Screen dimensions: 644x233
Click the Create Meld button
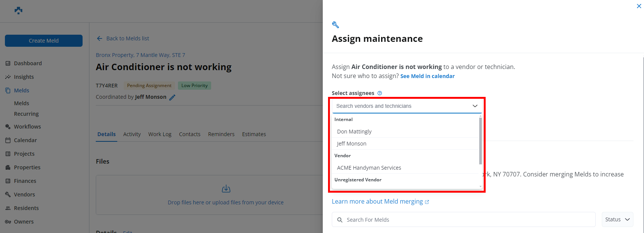click(44, 41)
